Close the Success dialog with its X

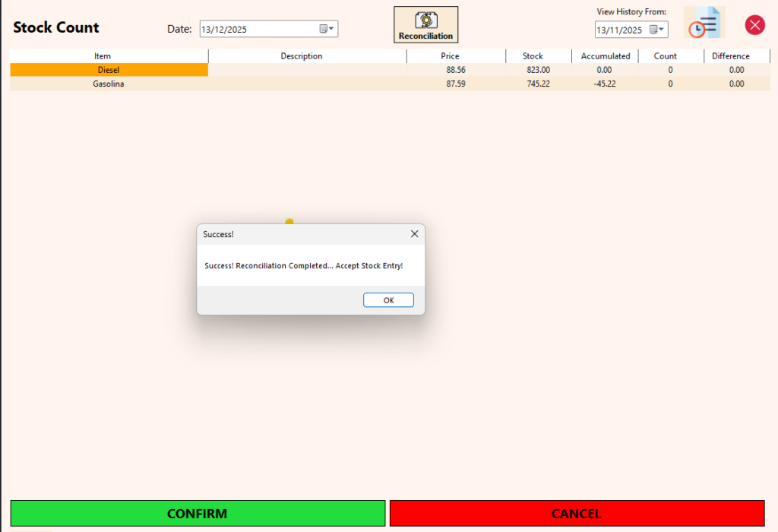pos(414,234)
